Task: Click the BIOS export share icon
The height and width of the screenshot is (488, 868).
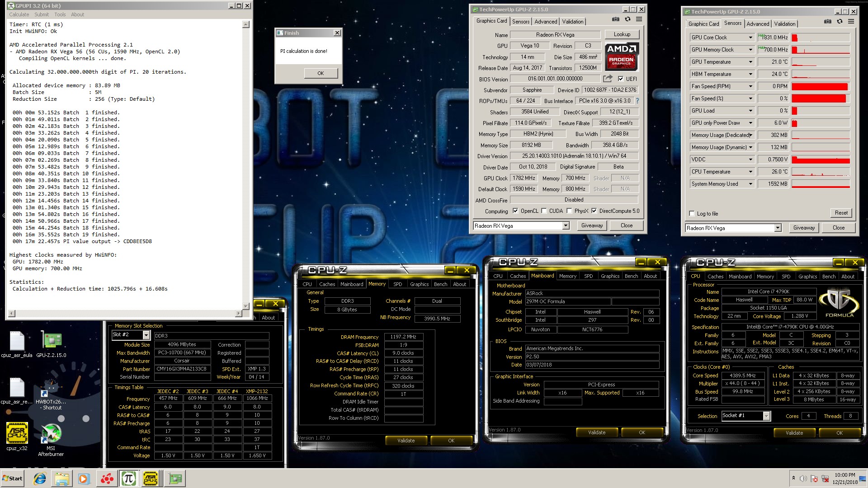Action: point(608,79)
